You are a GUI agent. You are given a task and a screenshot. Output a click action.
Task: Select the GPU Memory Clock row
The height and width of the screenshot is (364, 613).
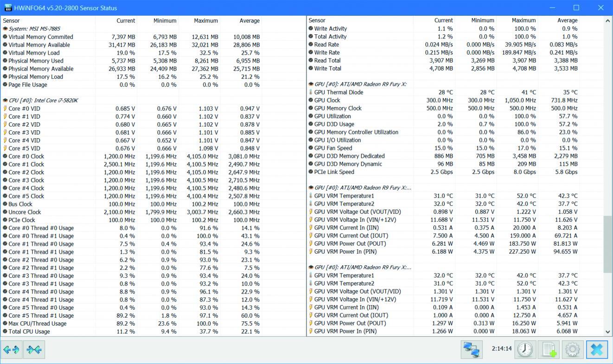[x=443, y=108]
